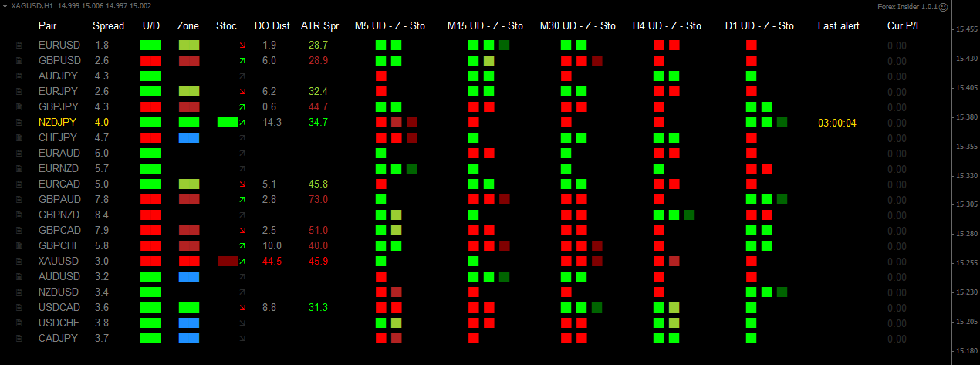
Task: Click the document icon beside NZDJPY
Action: [19, 123]
